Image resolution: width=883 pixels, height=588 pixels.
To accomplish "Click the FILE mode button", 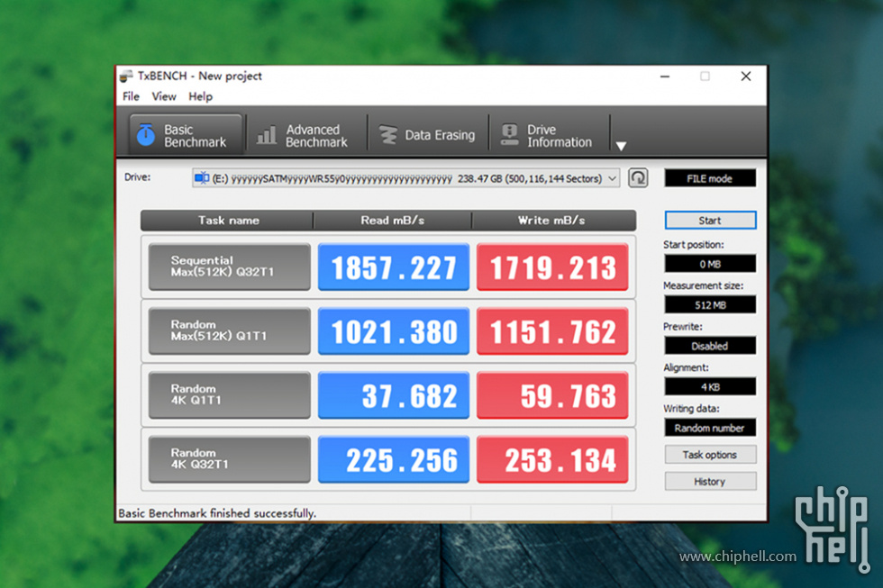I will click(710, 178).
